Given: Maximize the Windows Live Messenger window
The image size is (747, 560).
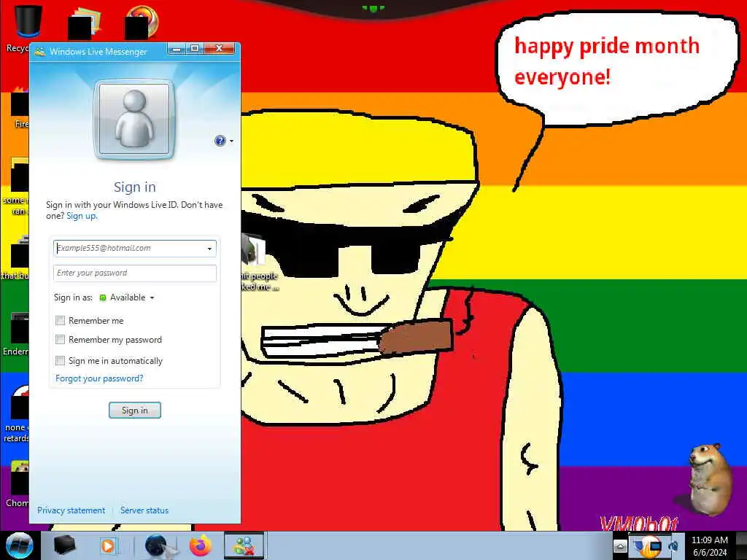Looking at the screenshot, I should [194, 49].
